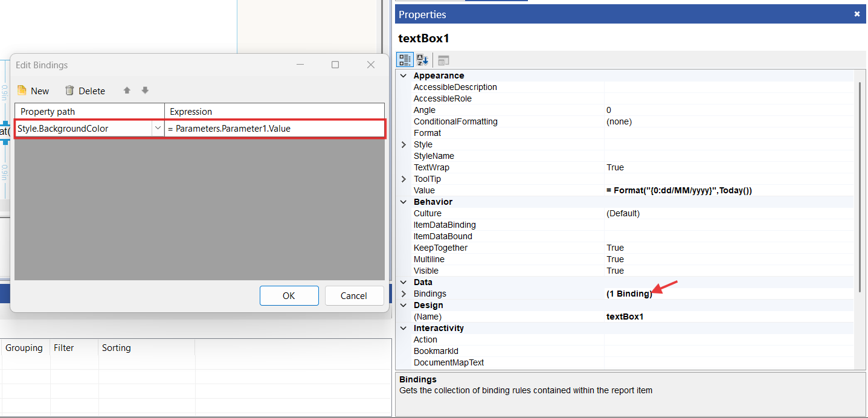
Task: Close the Properties panel
Action: tap(857, 14)
